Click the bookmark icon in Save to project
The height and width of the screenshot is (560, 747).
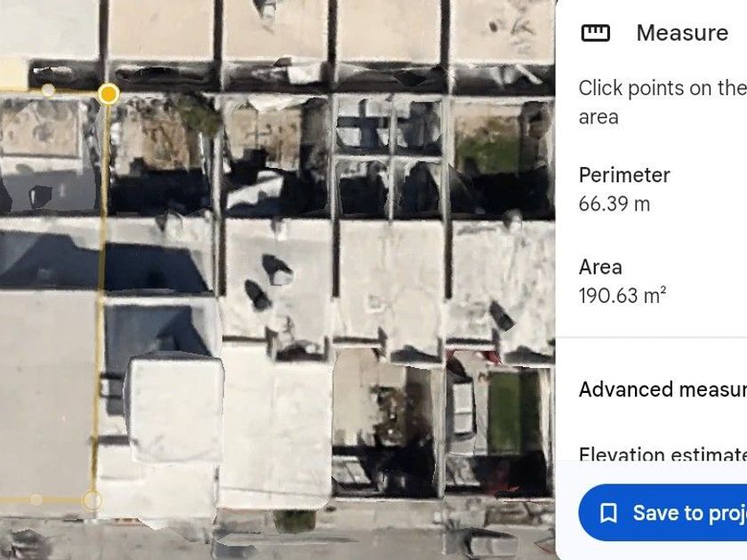(x=608, y=513)
